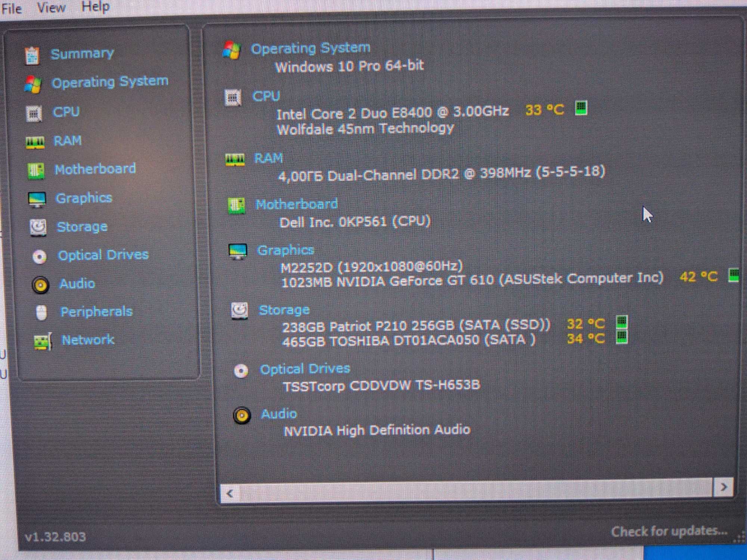Open the Help menu
Viewport: 747px width, 560px height.
96,6
